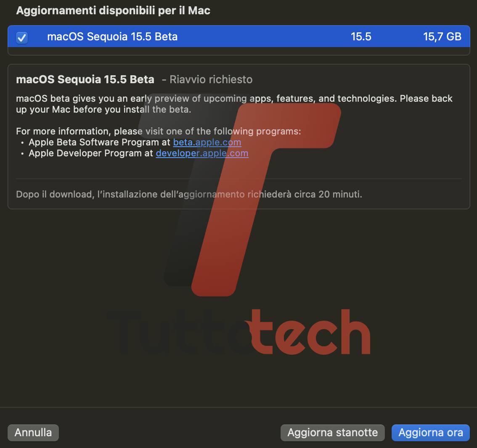Viewport: 477px width, 448px height.
Task: Select the macOS Sequoia 15.5 Beta update row
Action: pos(239,37)
